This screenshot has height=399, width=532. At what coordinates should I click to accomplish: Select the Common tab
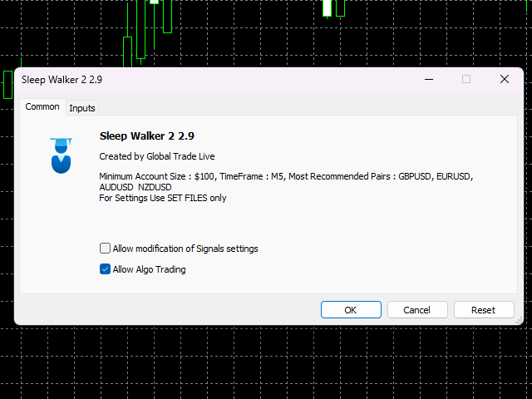click(x=42, y=107)
